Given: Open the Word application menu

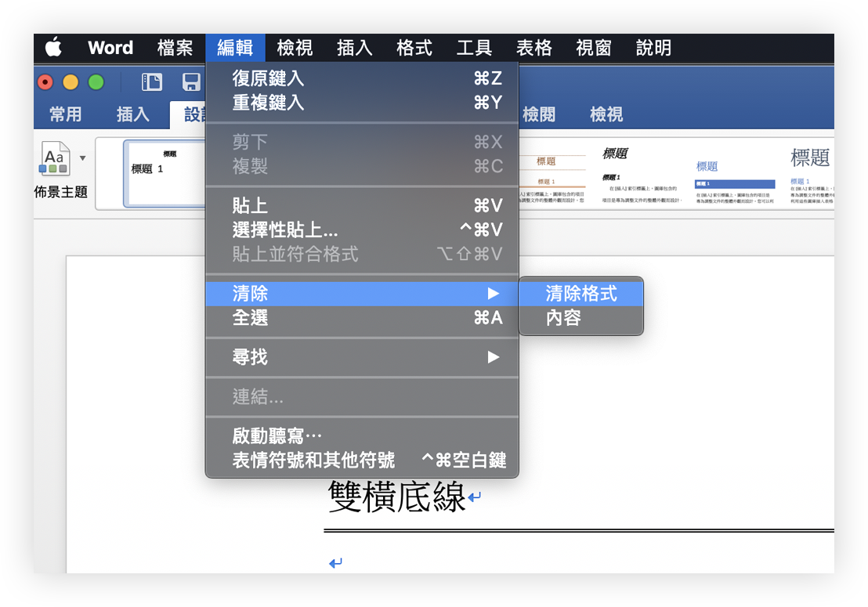Looking at the screenshot, I should point(110,48).
